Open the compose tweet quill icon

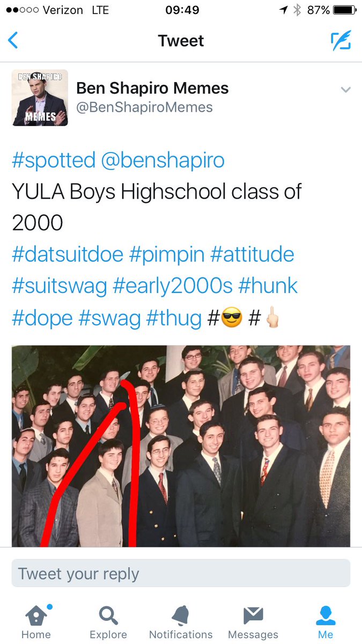(341, 41)
